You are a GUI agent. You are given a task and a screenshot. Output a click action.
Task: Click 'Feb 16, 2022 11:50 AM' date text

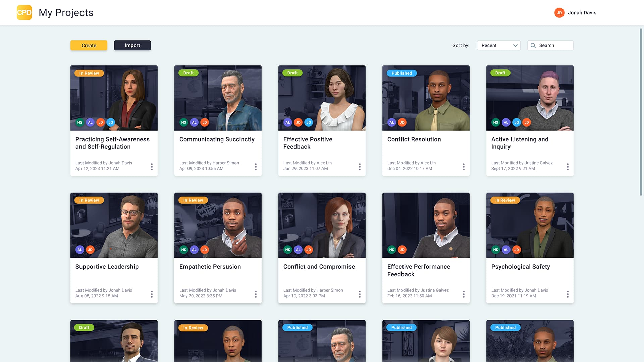coord(410,296)
